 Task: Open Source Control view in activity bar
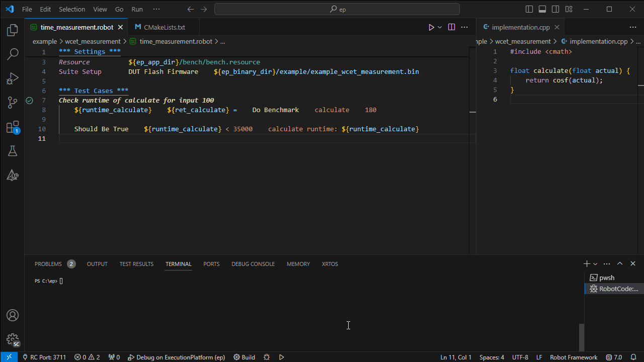pyautogui.click(x=13, y=102)
